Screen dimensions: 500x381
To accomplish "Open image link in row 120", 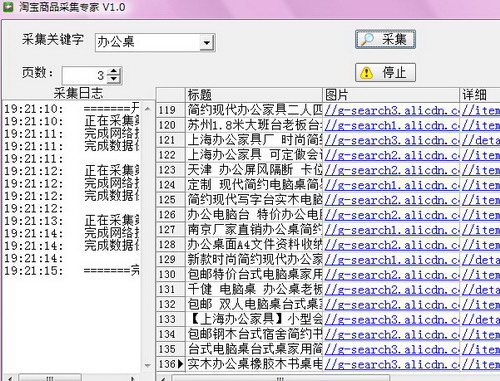I will (391, 125).
